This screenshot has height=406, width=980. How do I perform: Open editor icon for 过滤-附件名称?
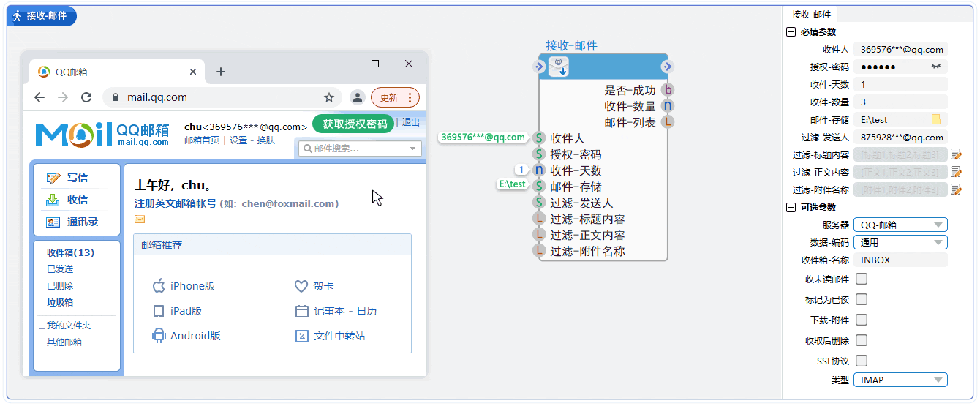[x=956, y=189]
